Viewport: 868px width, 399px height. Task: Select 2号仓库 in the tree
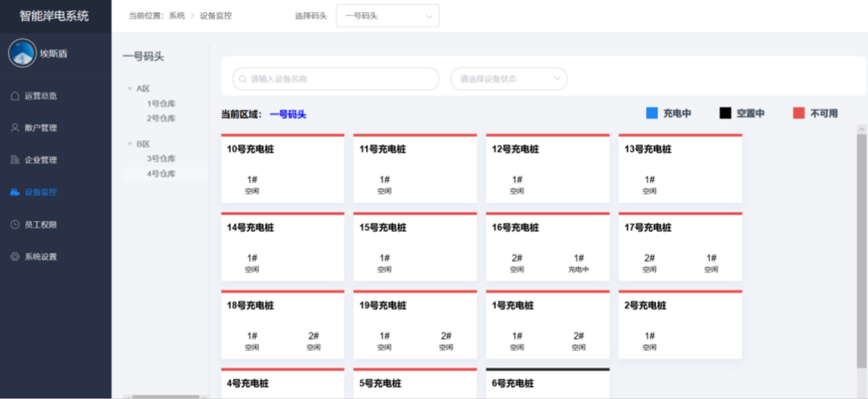coord(161,118)
